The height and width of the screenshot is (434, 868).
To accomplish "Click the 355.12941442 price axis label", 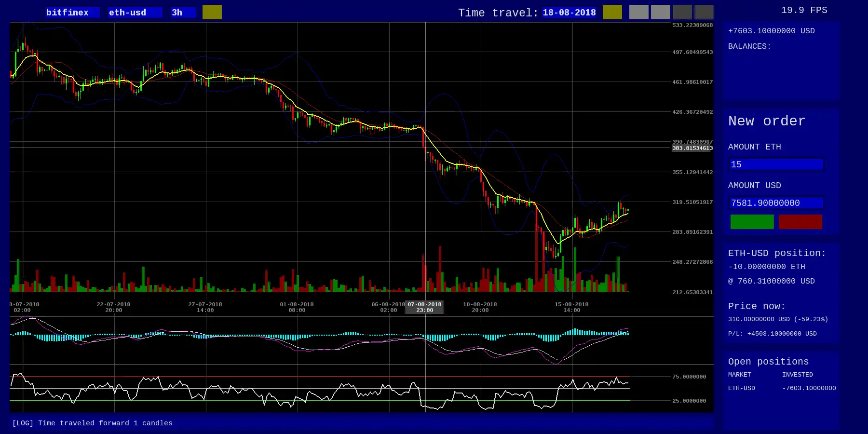I will tap(692, 172).
